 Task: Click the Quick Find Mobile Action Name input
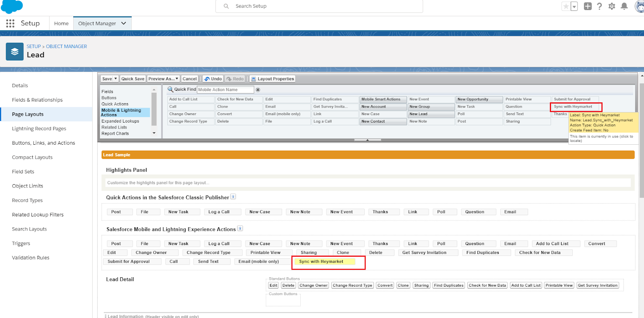click(225, 89)
